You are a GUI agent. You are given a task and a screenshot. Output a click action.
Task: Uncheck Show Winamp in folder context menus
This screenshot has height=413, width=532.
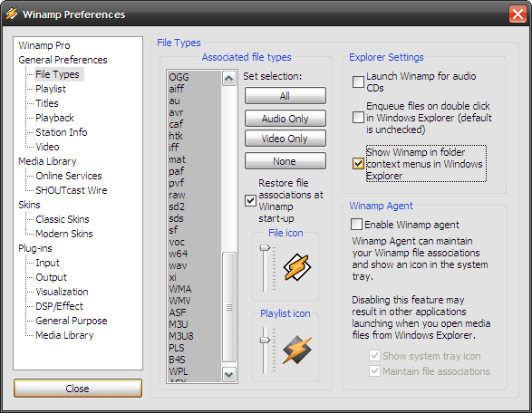tap(358, 164)
